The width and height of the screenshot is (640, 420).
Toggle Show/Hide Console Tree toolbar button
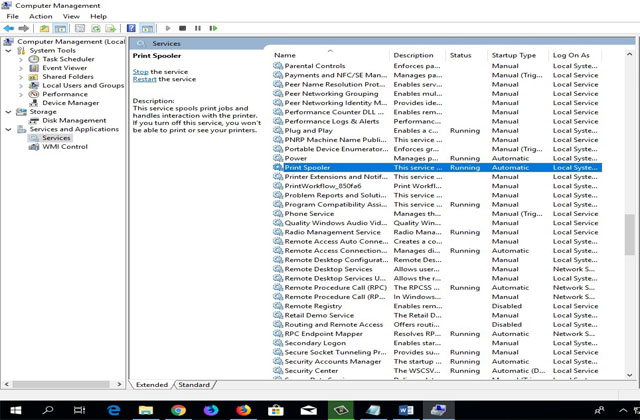[x=60, y=28]
